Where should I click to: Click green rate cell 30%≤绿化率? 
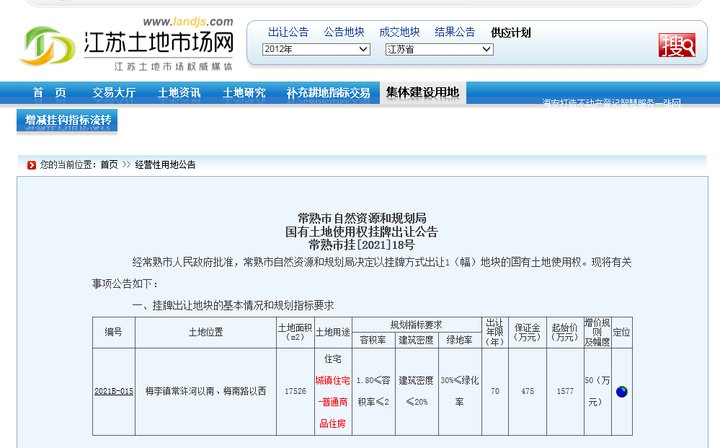(x=460, y=391)
